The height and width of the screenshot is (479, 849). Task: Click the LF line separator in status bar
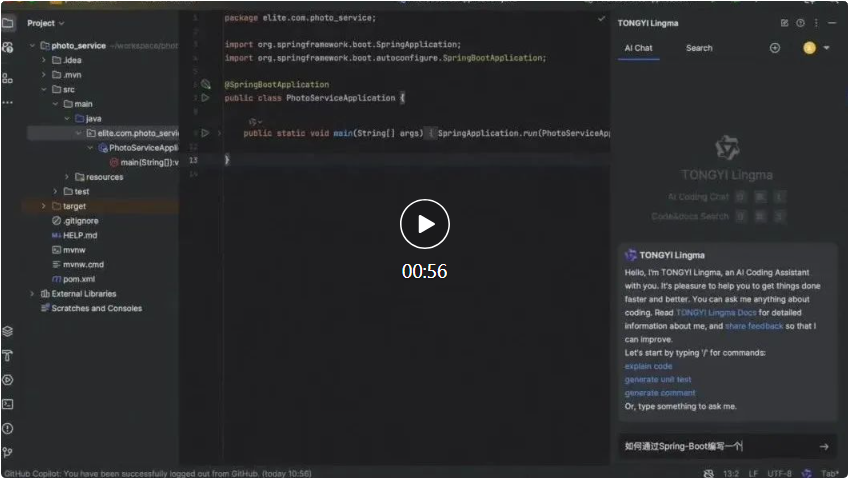(753, 474)
